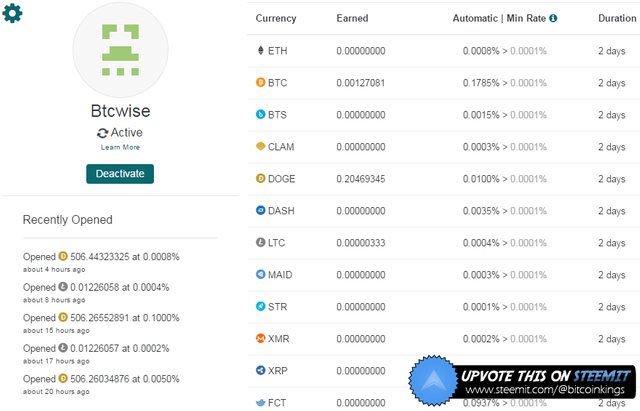Click the Currency column header
The height and width of the screenshot is (411, 640).
(276, 18)
